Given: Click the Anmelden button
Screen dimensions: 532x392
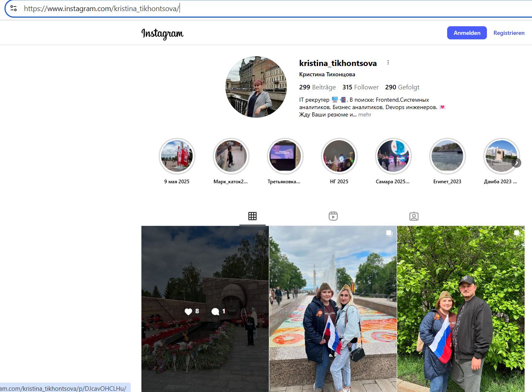Looking at the screenshot, I should (x=466, y=33).
